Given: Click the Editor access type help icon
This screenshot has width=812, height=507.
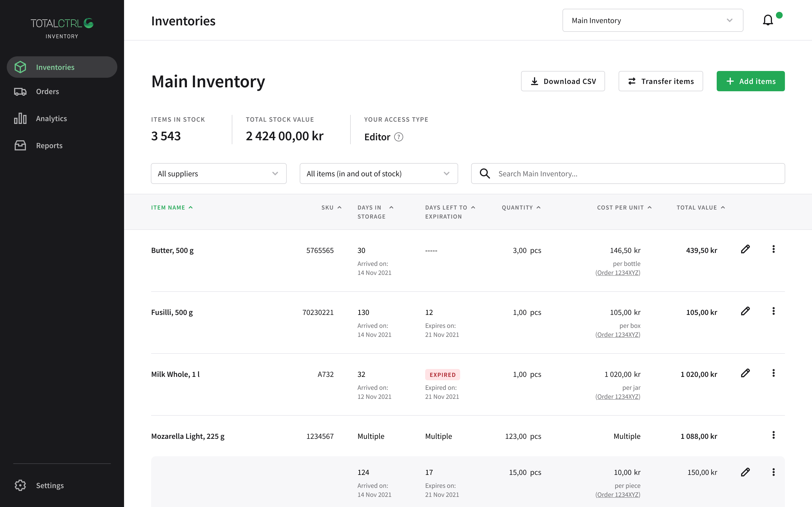Looking at the screenshot, I should coord(398,137).
